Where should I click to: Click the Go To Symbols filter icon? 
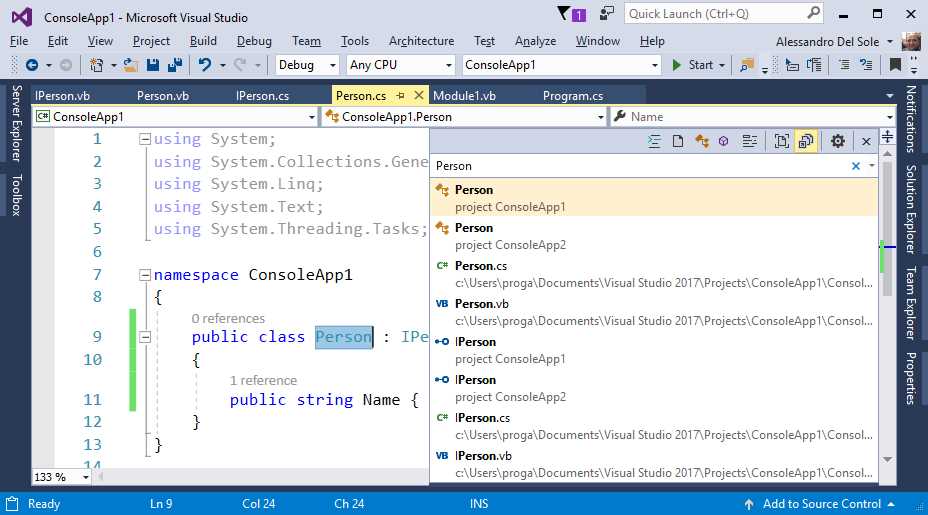point(749,141)
